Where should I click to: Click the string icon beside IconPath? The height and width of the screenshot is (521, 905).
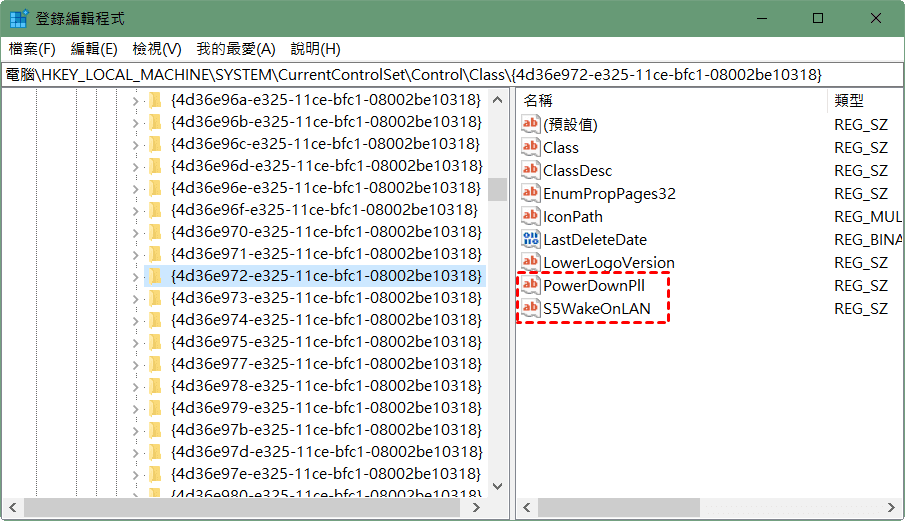point(530,216)
